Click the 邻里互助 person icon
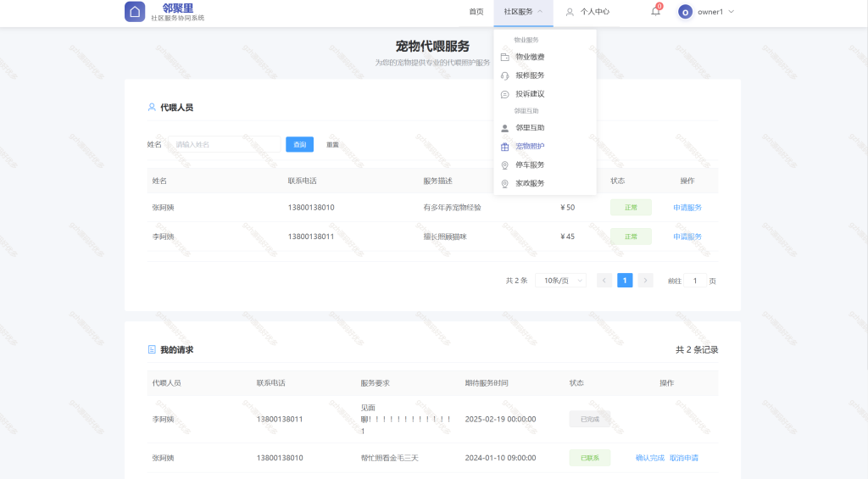The height and width of the screenshot is (479, 868). click(x=505, y=128)
